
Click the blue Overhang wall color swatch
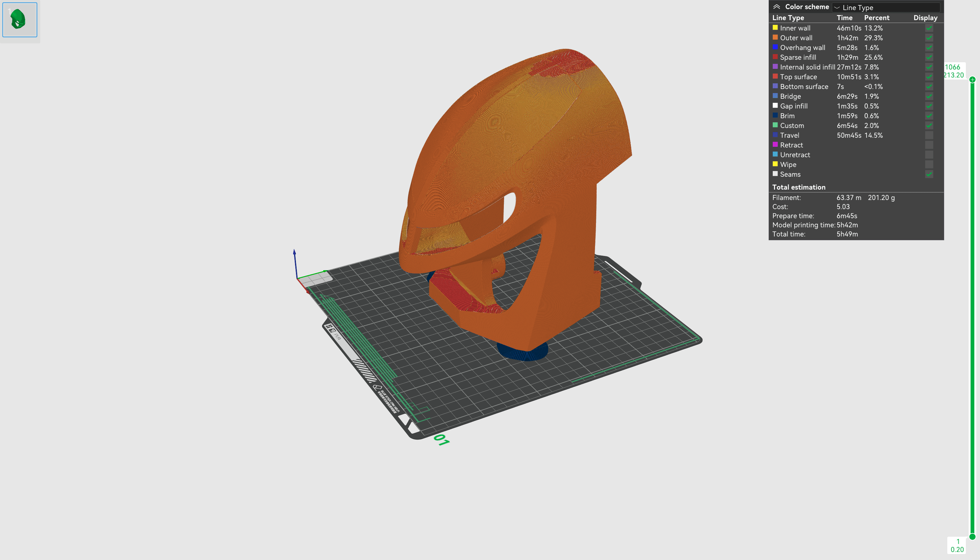[x=775, y=47]
